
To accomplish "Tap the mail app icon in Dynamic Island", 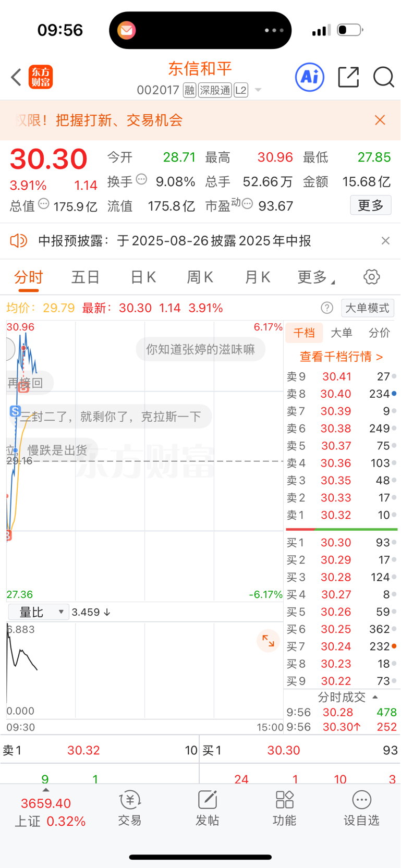I will pos(127,30).
